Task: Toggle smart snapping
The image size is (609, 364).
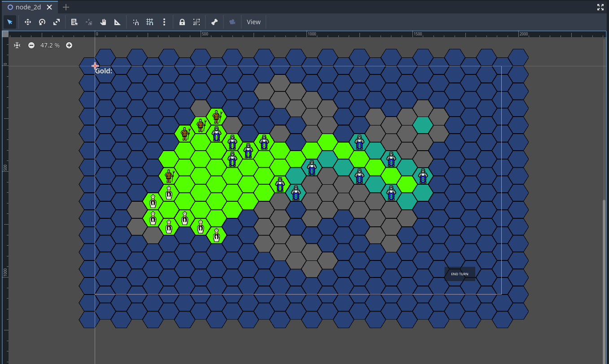Action: tap(136, 22)
